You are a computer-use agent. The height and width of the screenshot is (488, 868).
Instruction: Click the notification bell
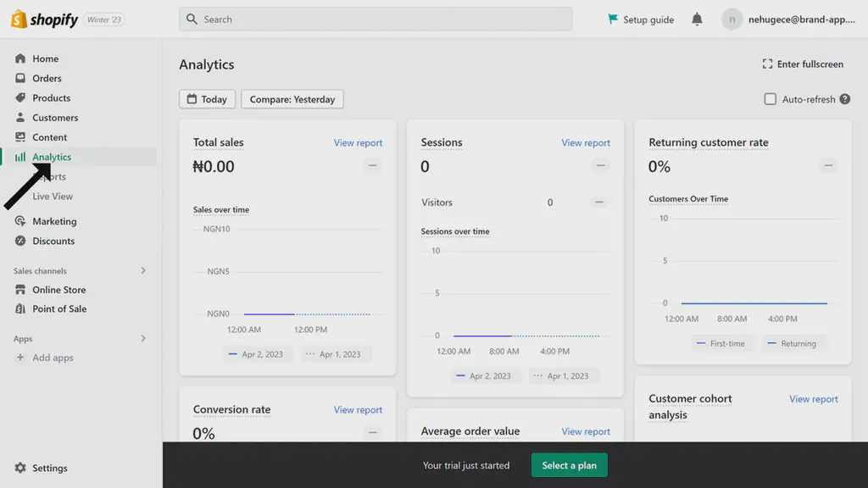click(697, 19)
